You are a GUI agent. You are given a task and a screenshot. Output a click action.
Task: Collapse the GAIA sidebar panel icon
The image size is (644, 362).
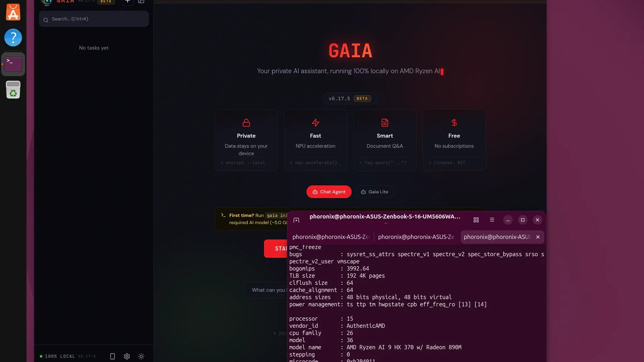pyautogui.click(x=141, y=2)
